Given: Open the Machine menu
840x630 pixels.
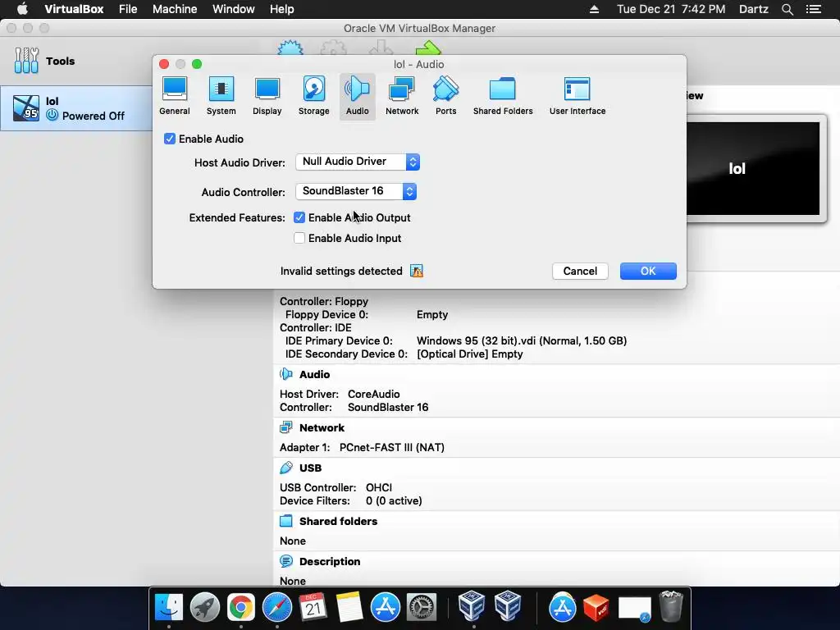Looking at the screenshot, I should click(x=175, y=9).
